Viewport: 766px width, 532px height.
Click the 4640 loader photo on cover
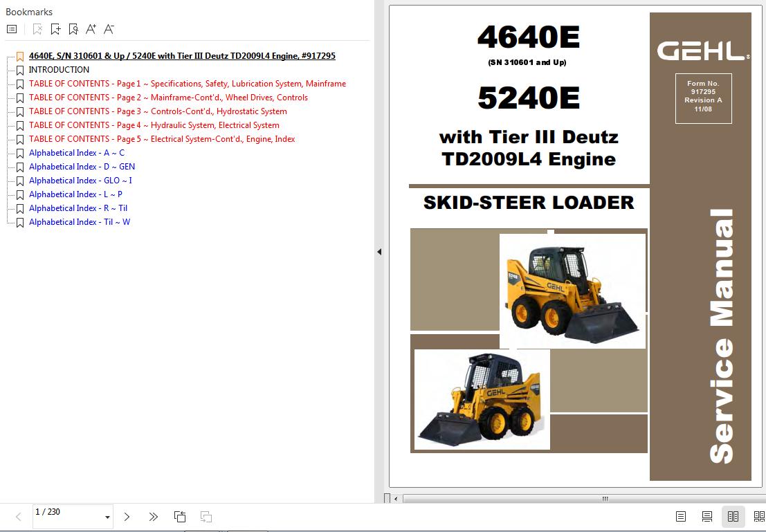pos(482,400)
